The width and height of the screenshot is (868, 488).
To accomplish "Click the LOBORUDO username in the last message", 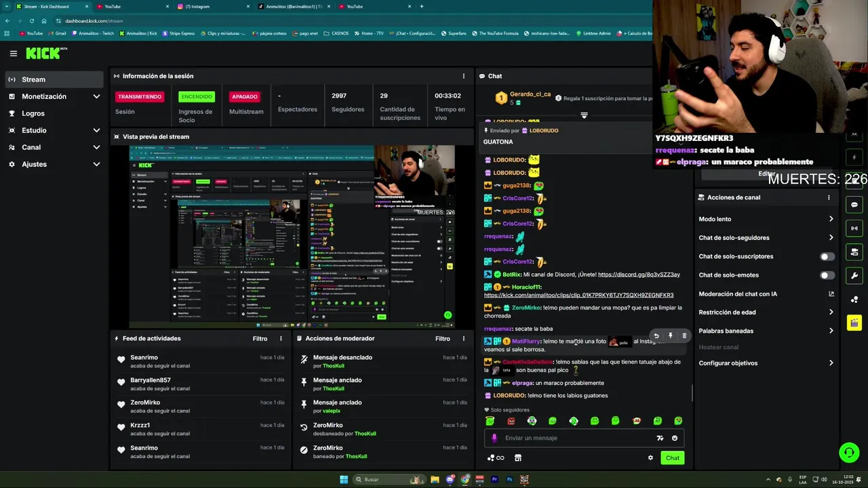I will point(509,396).
